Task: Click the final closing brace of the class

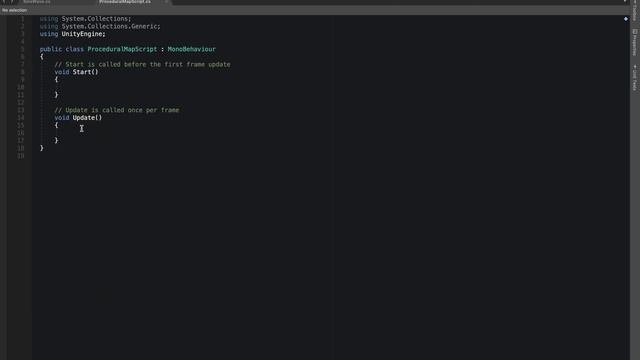Action: (42, 148)
